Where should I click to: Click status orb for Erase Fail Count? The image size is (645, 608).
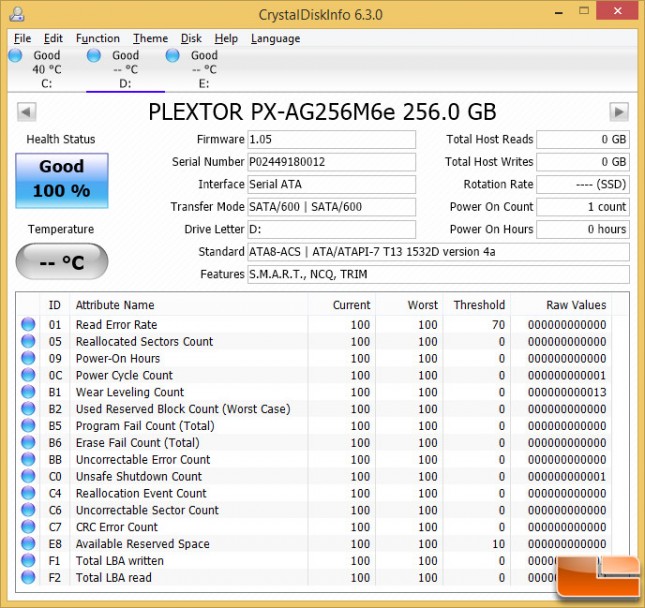[28, 442]
